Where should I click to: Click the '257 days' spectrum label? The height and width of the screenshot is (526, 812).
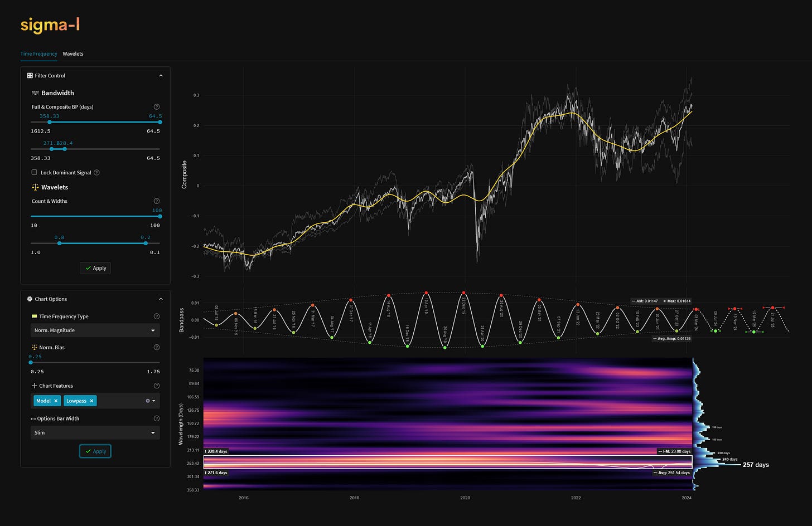756,465
